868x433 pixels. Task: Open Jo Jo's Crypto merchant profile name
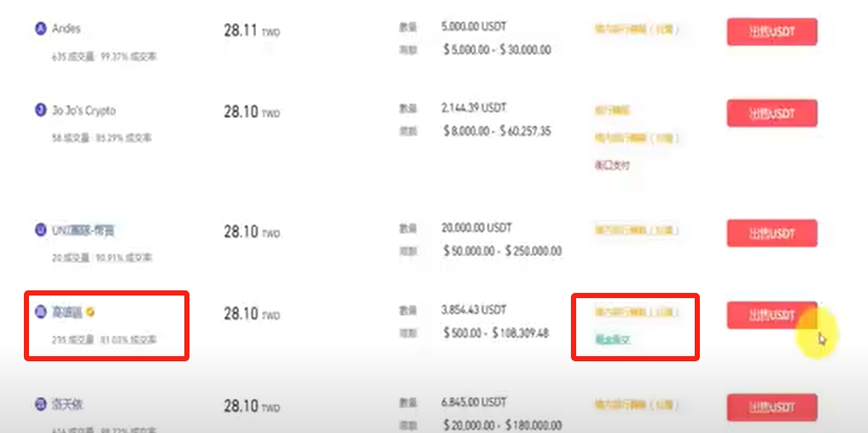point(83,110)
